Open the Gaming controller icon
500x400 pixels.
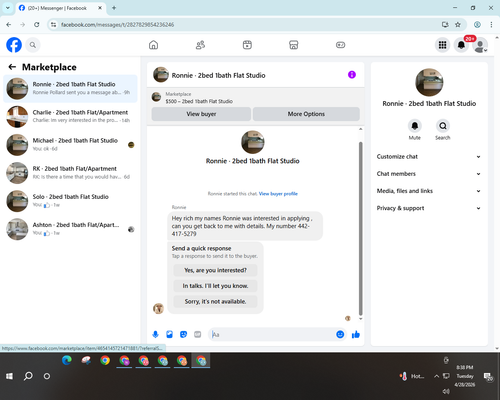click(x=340, y=45)
